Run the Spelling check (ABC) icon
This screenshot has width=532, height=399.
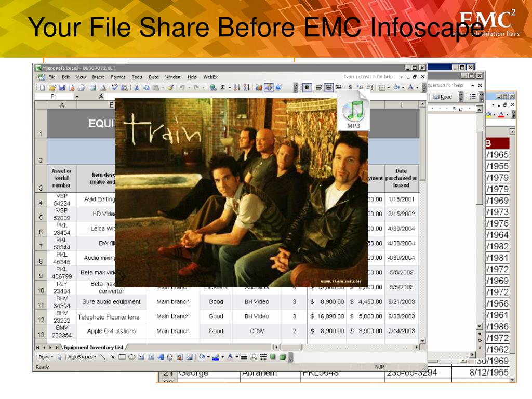point(115,87)
